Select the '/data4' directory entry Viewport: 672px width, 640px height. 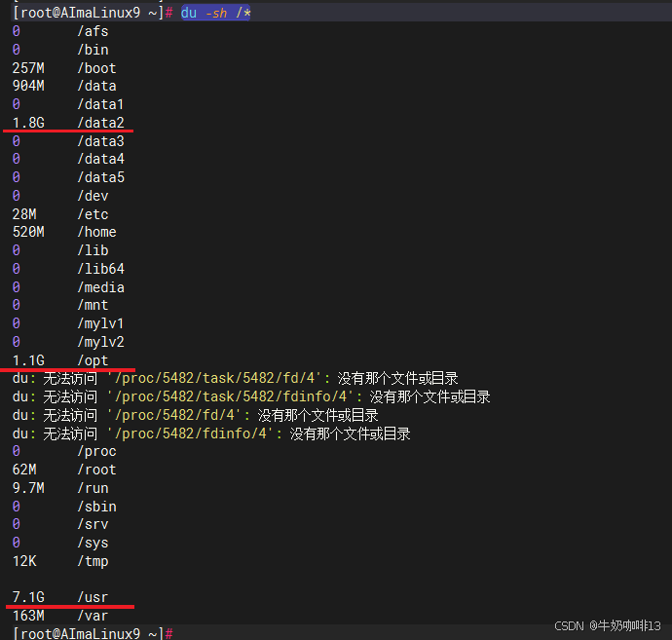point(100,159)
